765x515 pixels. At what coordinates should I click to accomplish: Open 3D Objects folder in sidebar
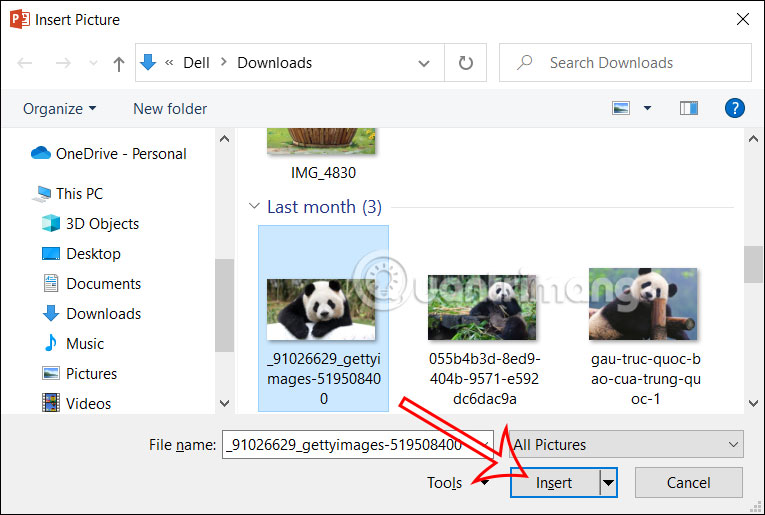91,224
